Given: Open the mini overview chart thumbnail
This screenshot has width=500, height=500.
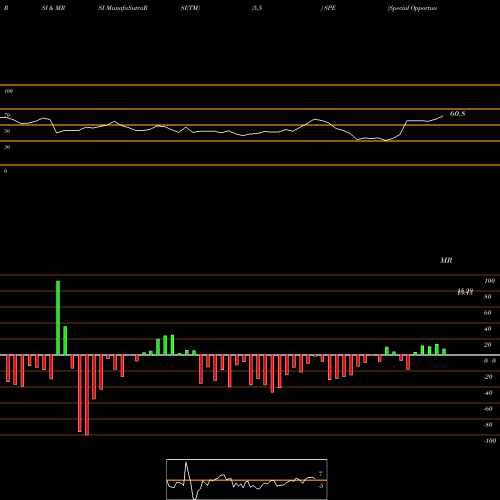Looking at the screenshot, I should [x=247, y=479].
